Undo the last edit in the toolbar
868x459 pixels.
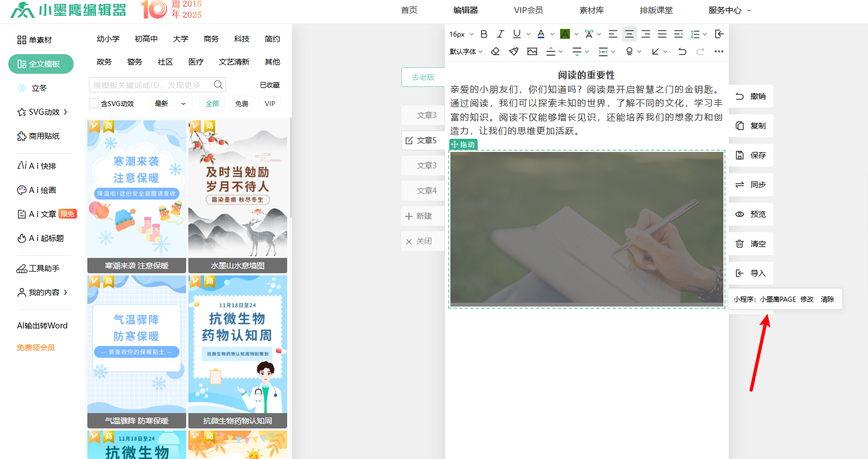(x=682, y=51)
